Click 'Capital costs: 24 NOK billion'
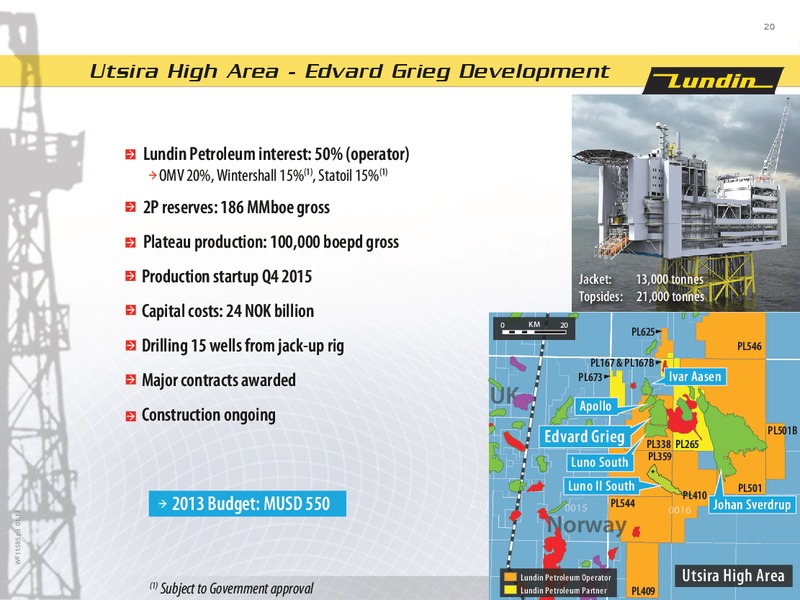This screenshot has width=800, height=600. (x=228, y=311)
